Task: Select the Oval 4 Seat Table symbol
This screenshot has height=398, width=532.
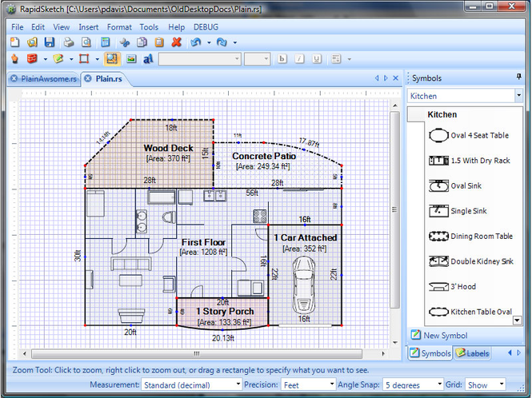Action: (x=478, y=136)
